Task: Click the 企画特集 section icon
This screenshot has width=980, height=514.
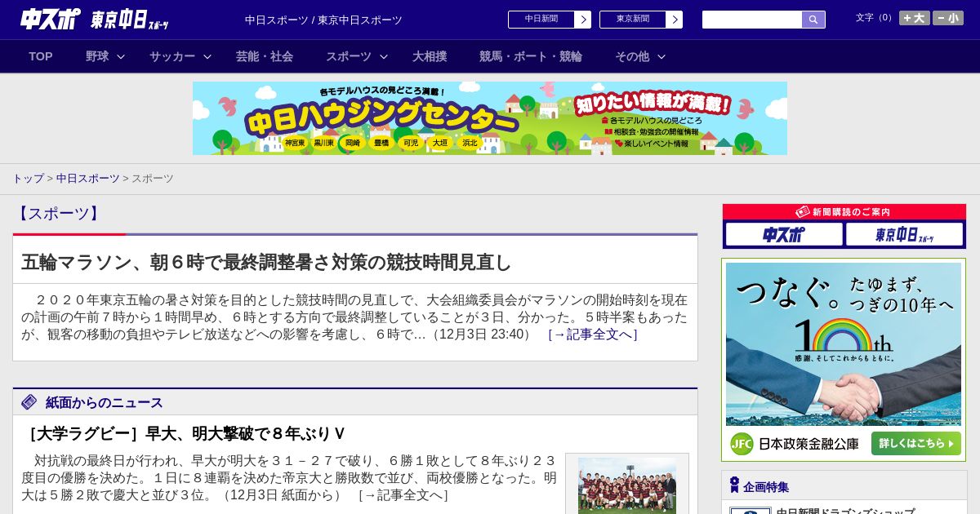Action: point(734,485)
